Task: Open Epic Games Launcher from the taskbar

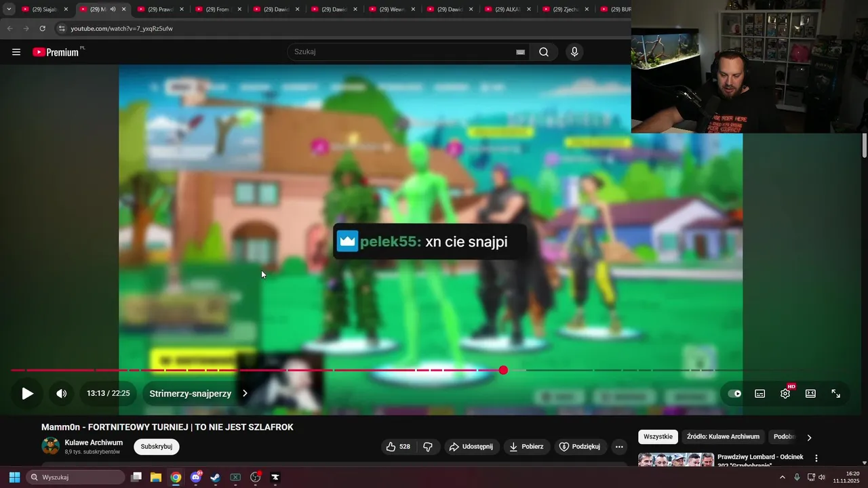Action: 275,477
